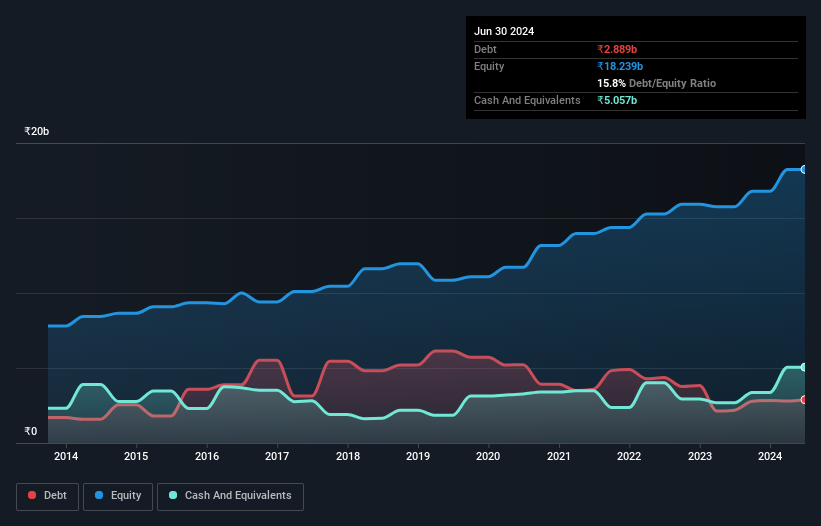The height and width of the screenshot is (526, 821).
Task: Click Cash And Equivalents label in tooltip
Action: (x=527, y=100)
